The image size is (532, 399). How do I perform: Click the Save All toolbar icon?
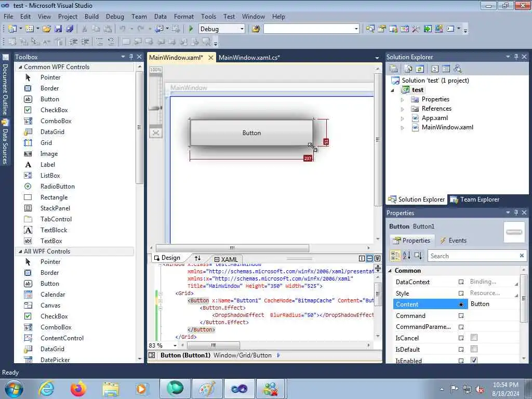pyautogui.click(x=70, y=29)
